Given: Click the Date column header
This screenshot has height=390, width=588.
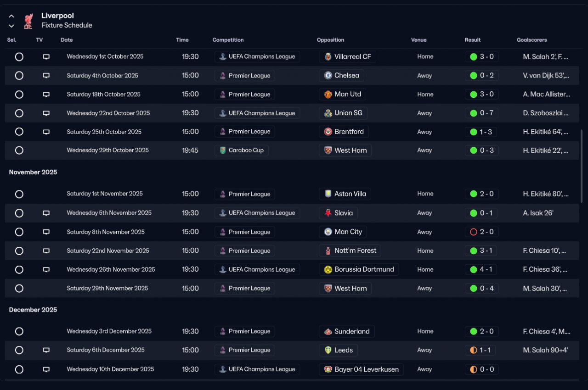Looking at the screenshot, I should coord(67,40).
